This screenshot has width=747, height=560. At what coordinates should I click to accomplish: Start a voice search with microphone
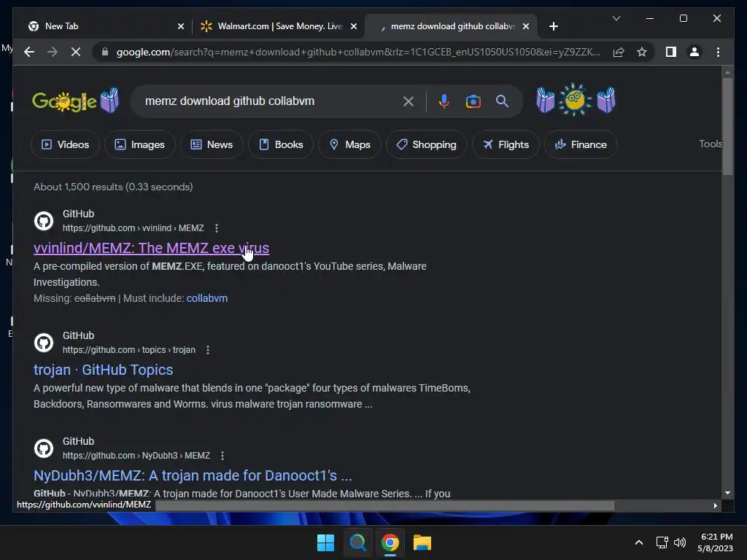point(444,101)
